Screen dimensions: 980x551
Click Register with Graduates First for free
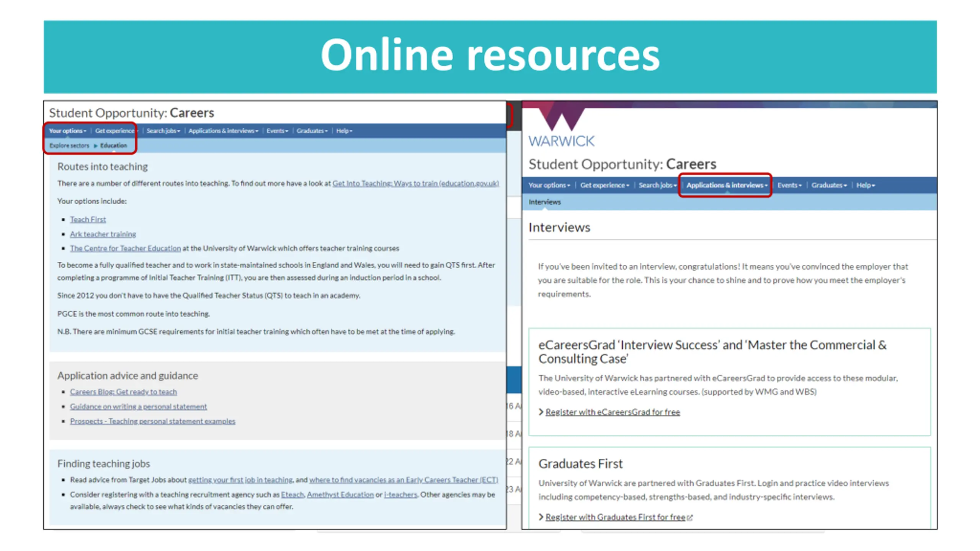tap(615, 517)
